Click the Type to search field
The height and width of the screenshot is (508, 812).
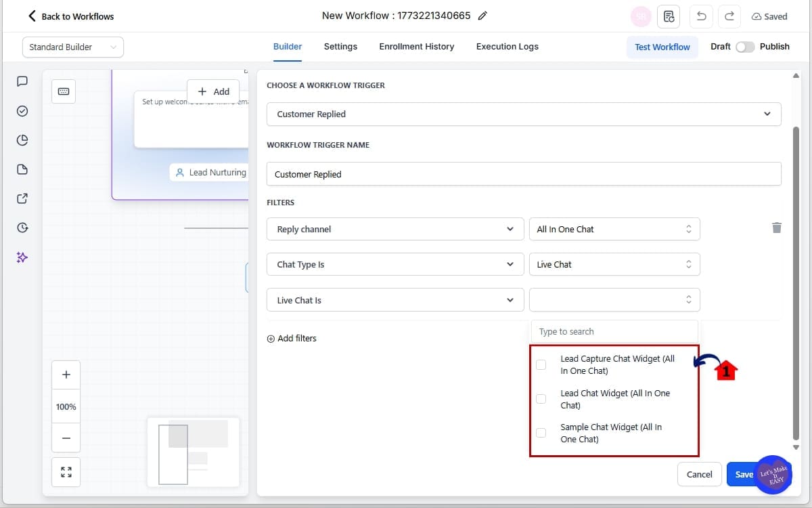[x=614, y=331]
